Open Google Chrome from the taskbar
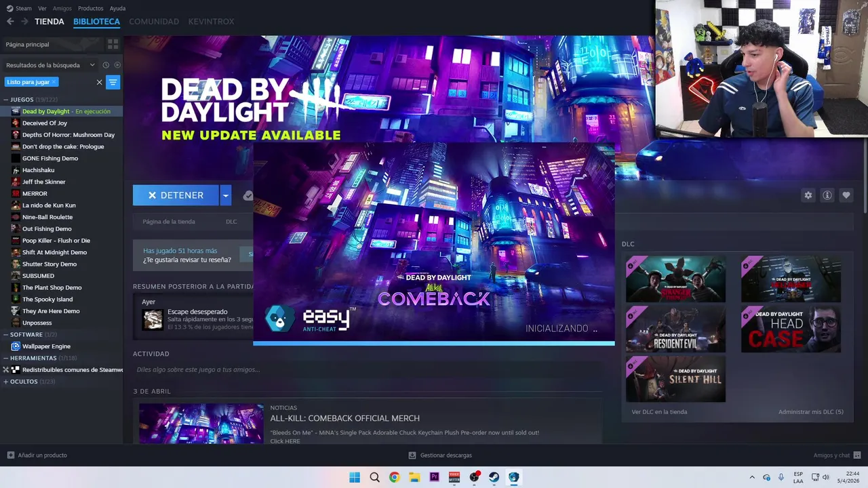Screen dimensions: 868x488 [394, 477]
